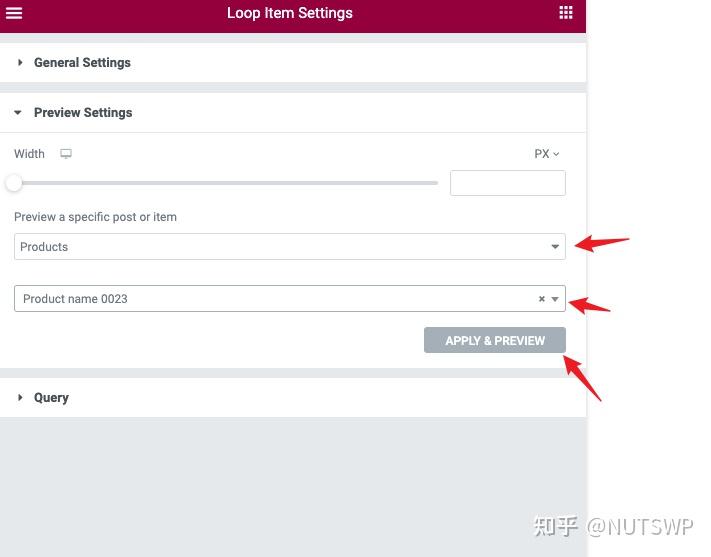
Task: Click the Width slider handle
Action: [14, 183]
